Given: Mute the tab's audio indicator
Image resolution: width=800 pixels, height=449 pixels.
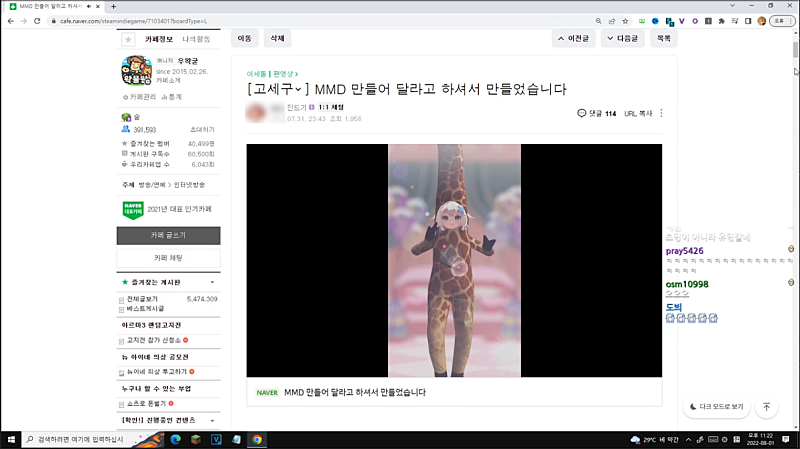Looking at the screenshot, I should [89, 6].
